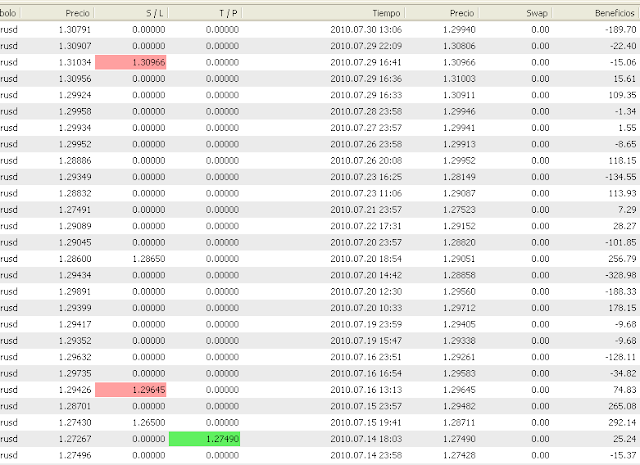640x465 pixels.
Task: Select the time 2010.07.19 23:59
Action: click(x=366, y=324)
